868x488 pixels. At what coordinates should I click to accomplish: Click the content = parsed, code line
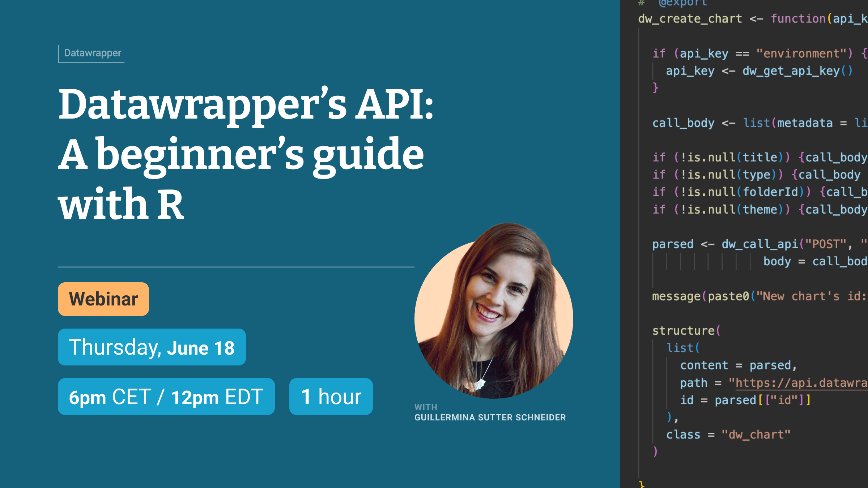point(739,365)
